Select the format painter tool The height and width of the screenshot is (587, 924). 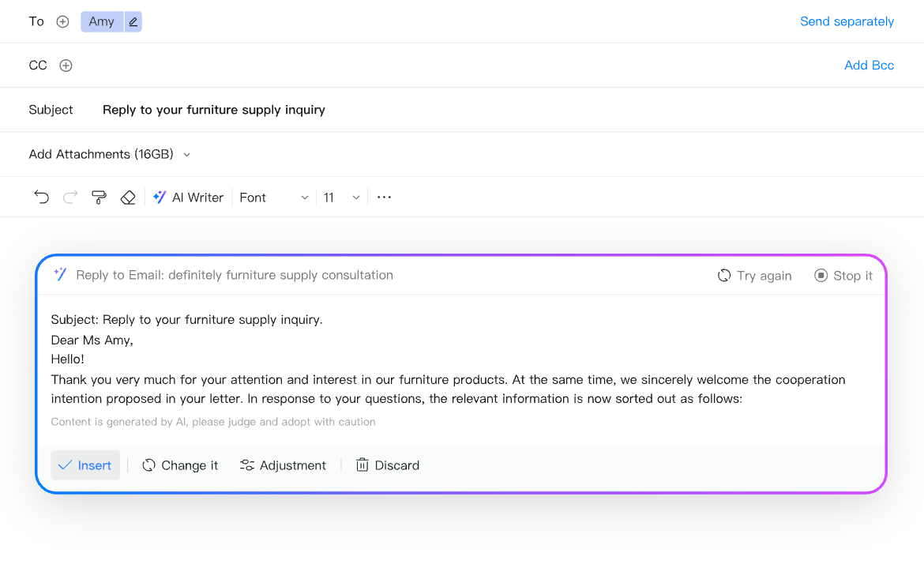(x=99, y=198)
